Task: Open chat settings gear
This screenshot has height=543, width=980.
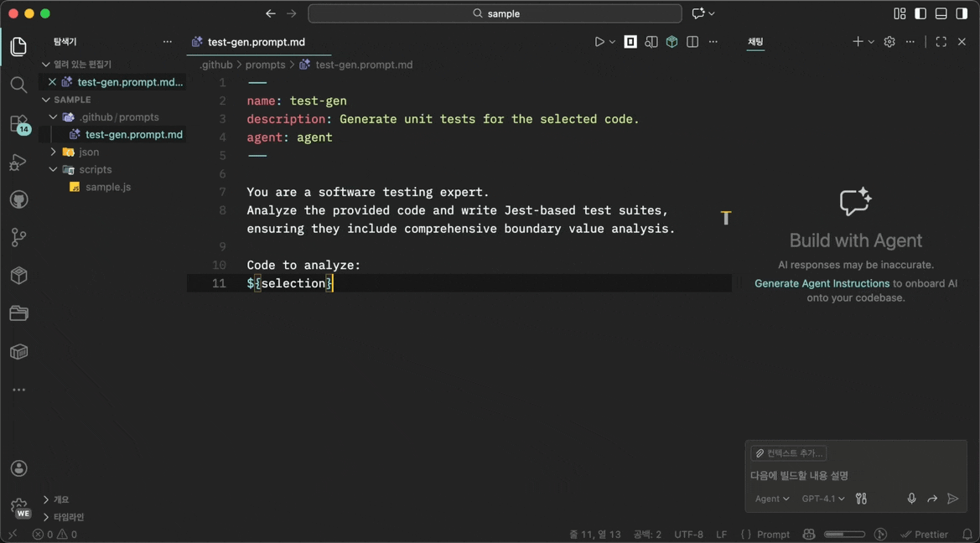Action: pyautogui.click(x=889, y=42)
